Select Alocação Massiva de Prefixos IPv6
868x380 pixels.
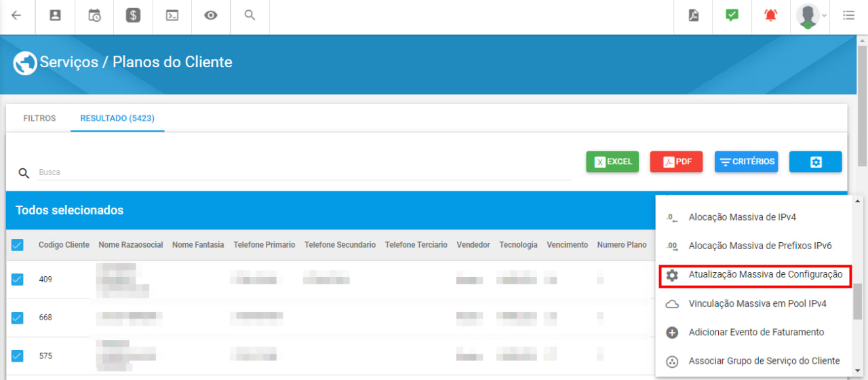tap(754, 246)
